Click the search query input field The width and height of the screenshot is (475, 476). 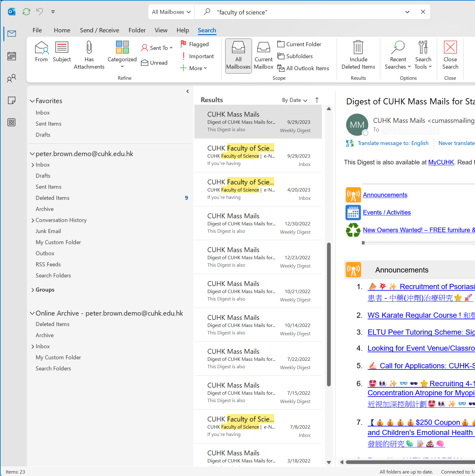pyautogui.click(x=308, y=12)
